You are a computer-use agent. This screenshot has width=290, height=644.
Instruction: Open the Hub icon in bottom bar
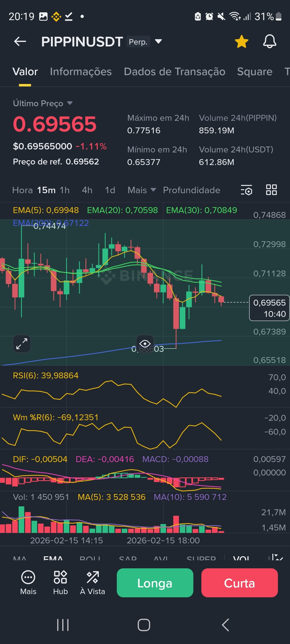[x=60, y=583]
